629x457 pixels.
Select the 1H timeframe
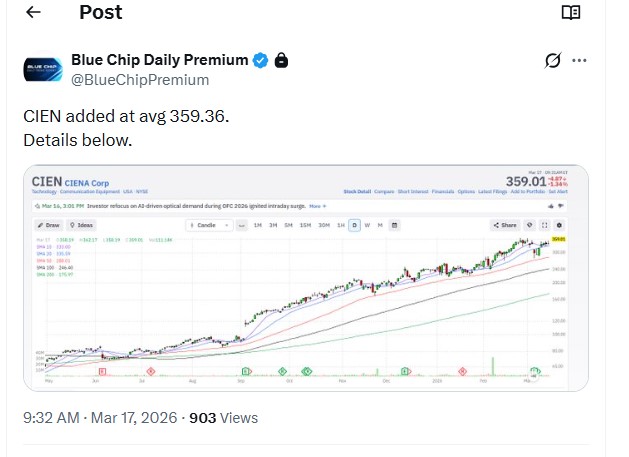coord(341,225)
